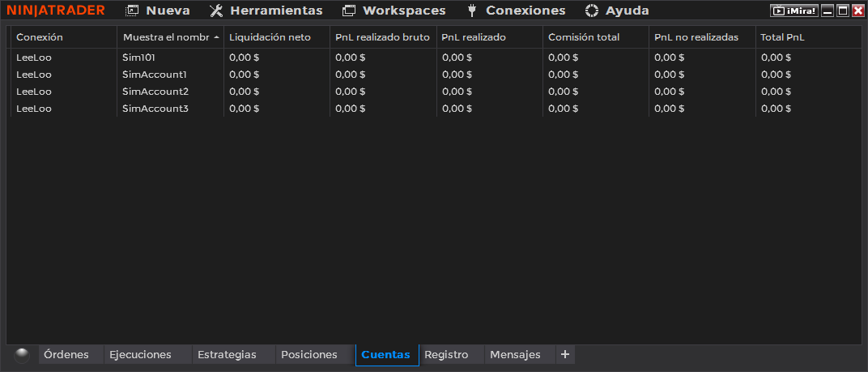Sort by Total PnL column header

tap(808, 37)
